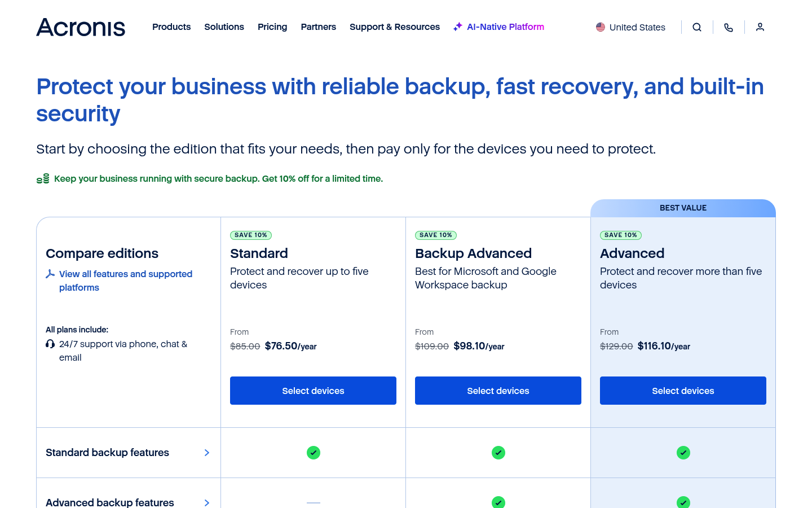Viewport: 812px width, 508px height.
Task: Click the Compare editions heading
Action: pyautogui.click(x=102, y=253)
